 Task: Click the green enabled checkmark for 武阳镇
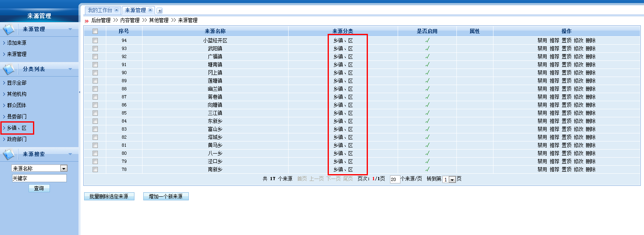[427, 48]
